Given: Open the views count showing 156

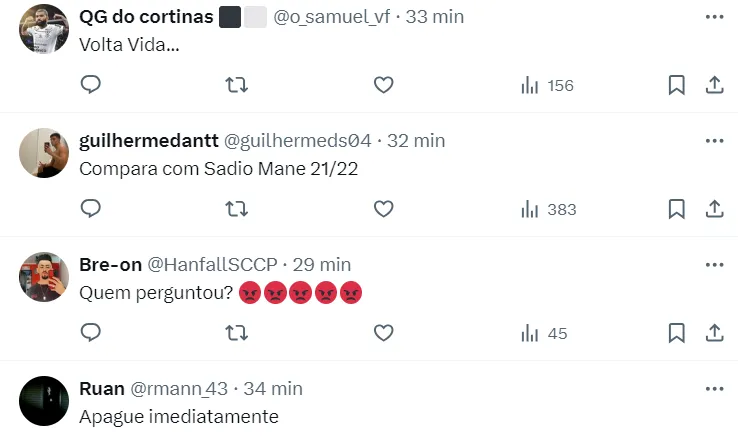Looking at the screenshot, I should click(x=547, y=85).
